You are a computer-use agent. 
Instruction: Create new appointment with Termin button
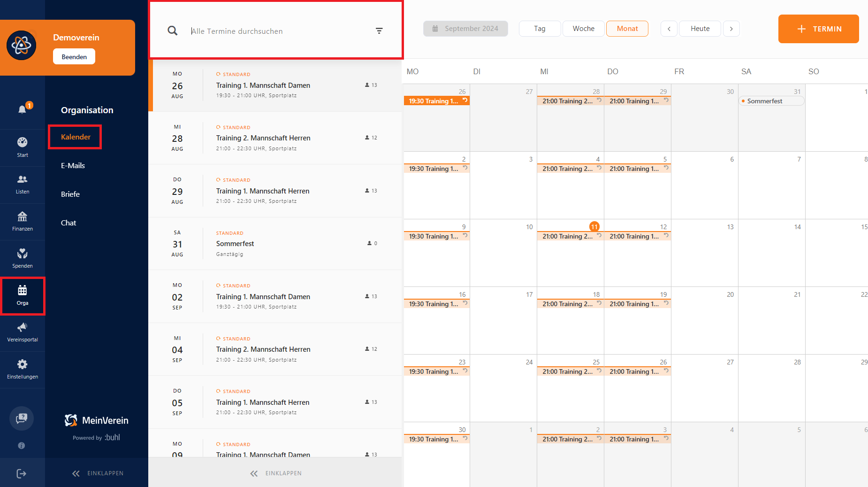pyautogui.click(x=819, y=29)
